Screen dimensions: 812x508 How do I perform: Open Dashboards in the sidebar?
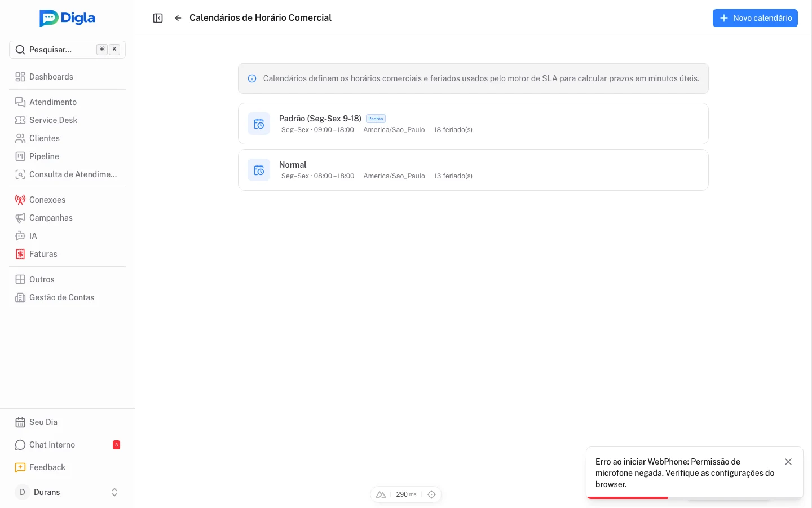point(67,77)
